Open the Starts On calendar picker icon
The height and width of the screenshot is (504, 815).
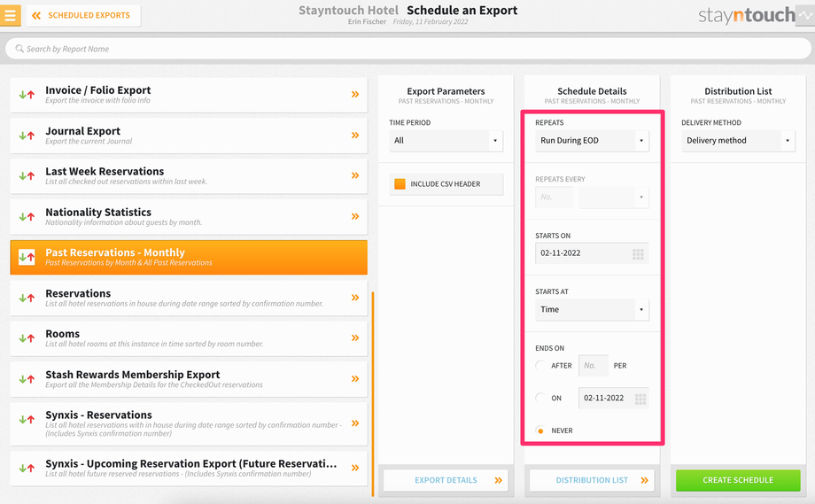(638, 254)
